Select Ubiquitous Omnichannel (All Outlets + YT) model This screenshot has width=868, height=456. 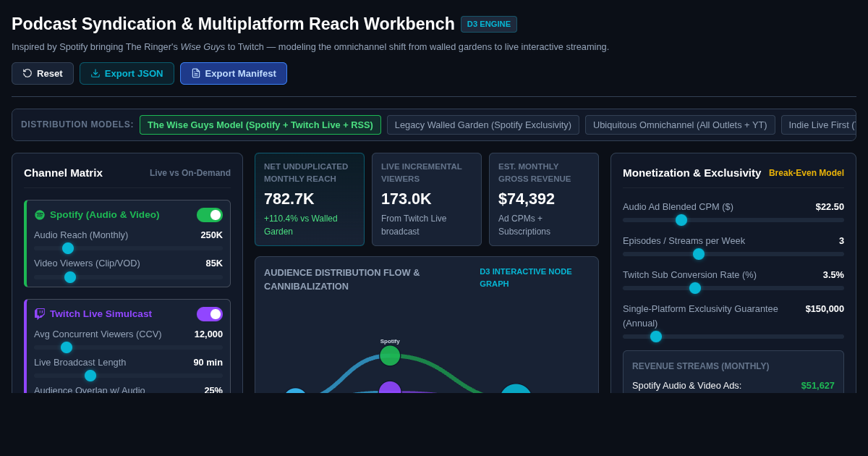click(680, 124)
